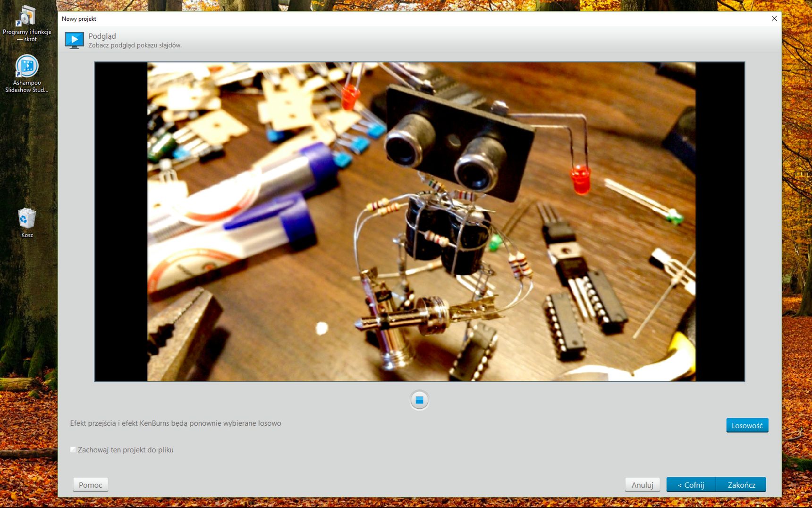This screenshot has height=508, width=812.
Task: Click the Nowy projekt window title
Action: point(79,18)
